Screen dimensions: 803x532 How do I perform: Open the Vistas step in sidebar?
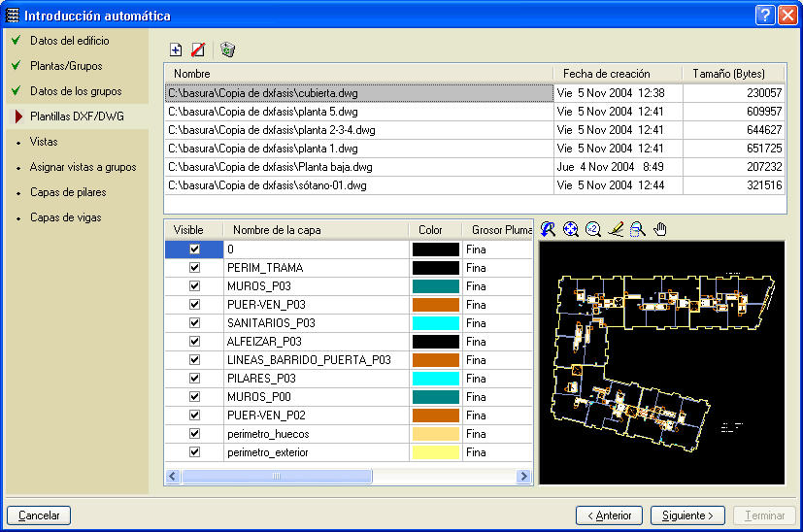[44, 142]
